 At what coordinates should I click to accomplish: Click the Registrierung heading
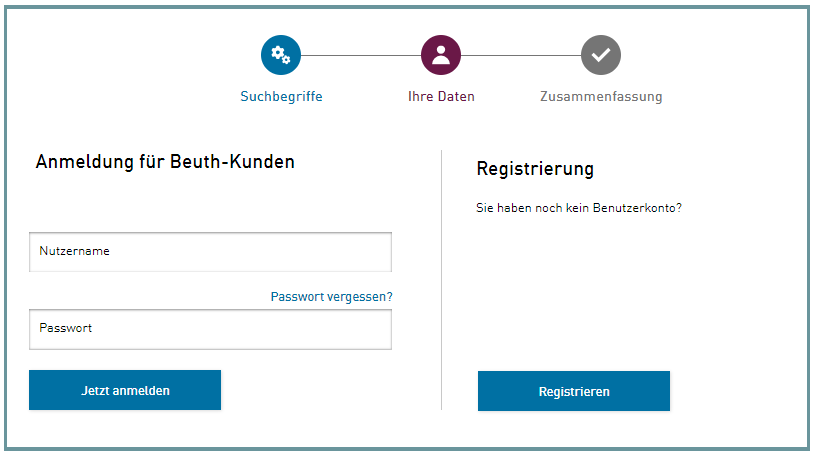pyautogui.click(x=535, y=169)
